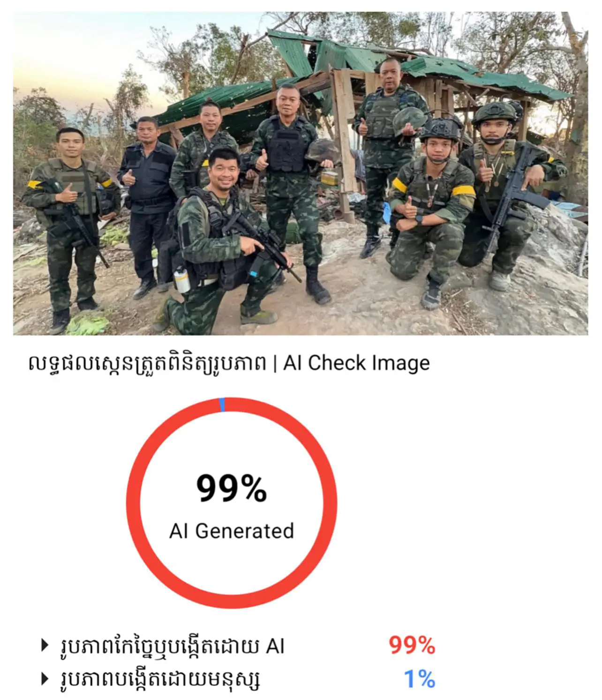This screenshot has height=700, width=602.
Task: Select the Khmer AI-edited row label
Action: pyautogui.click(x=173, y=646)
